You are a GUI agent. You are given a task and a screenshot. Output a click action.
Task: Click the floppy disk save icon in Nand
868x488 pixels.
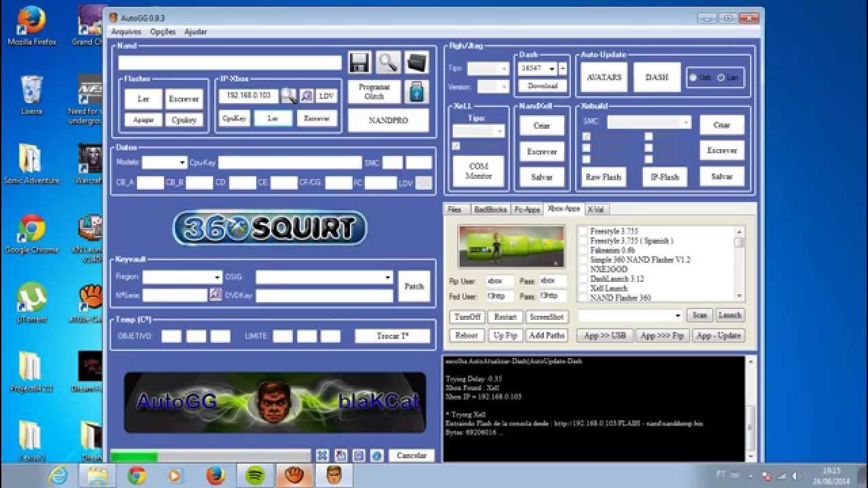click(359, 62)
